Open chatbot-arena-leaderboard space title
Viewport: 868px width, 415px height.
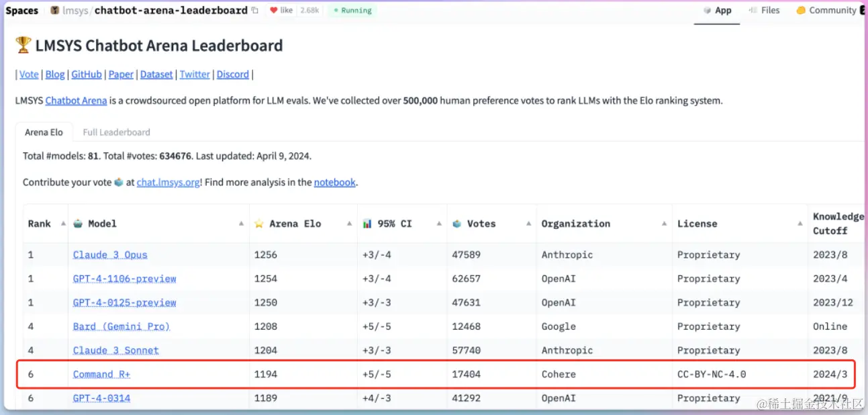[x=171, y=11]
